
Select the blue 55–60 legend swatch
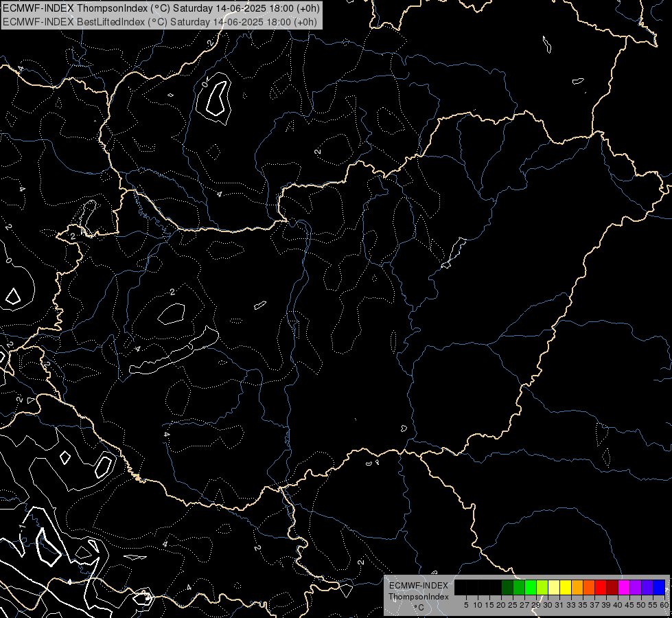point(659,587)
